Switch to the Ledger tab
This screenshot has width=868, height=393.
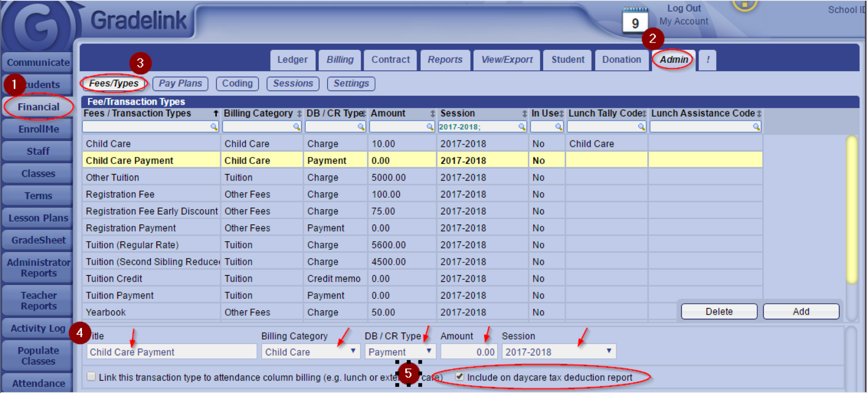(x=292, y=60)
